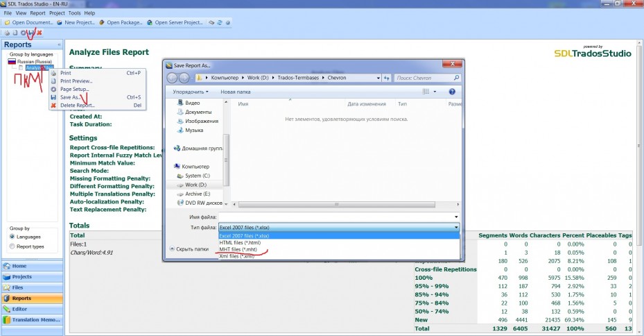Collapse the Reports panel with the chevron

59,44
